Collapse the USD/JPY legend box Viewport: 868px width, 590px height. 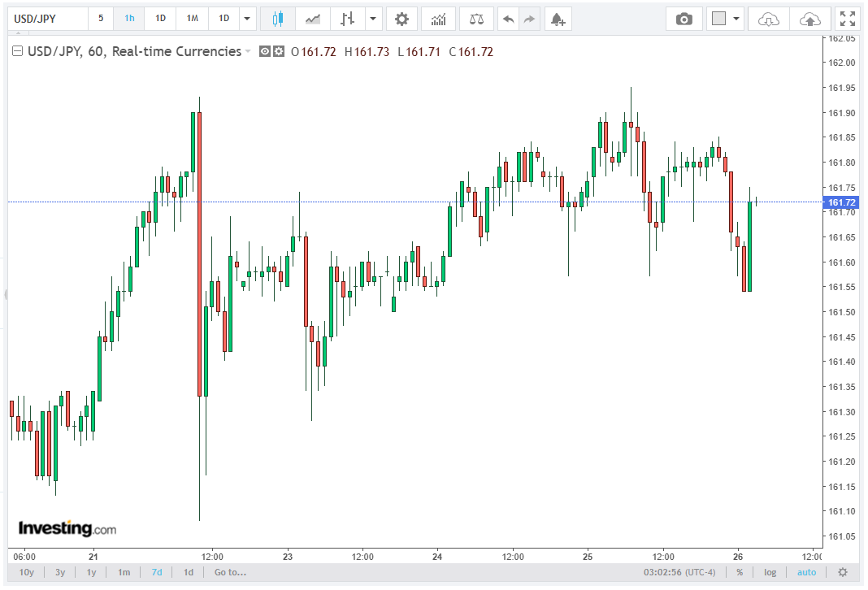(18, 51)
